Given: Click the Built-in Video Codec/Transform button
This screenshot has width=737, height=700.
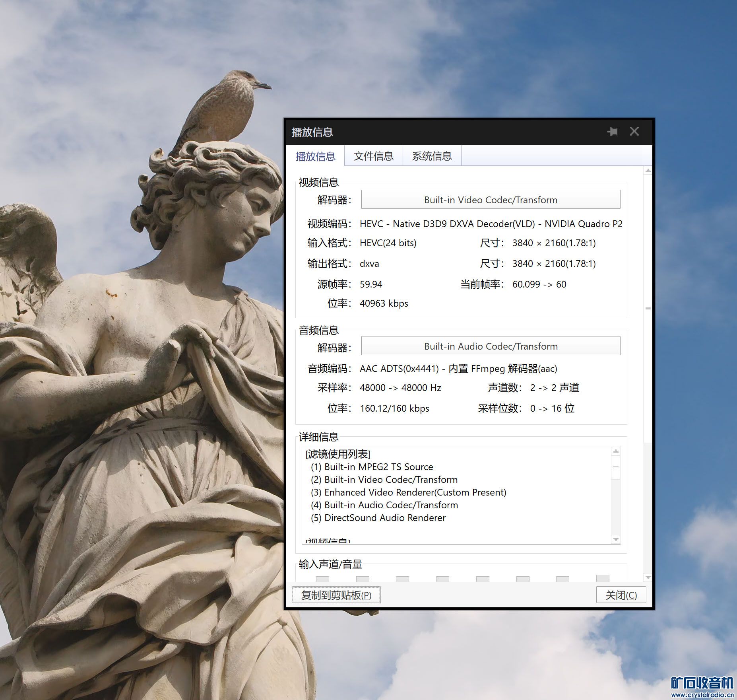Looking at the screenshot, I should tap(490, 200).
